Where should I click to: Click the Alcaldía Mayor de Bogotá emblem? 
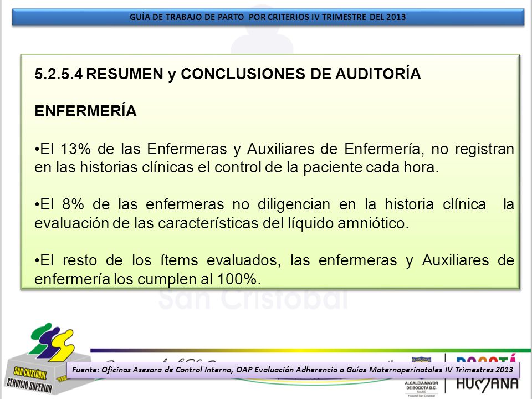coord(421,377)
